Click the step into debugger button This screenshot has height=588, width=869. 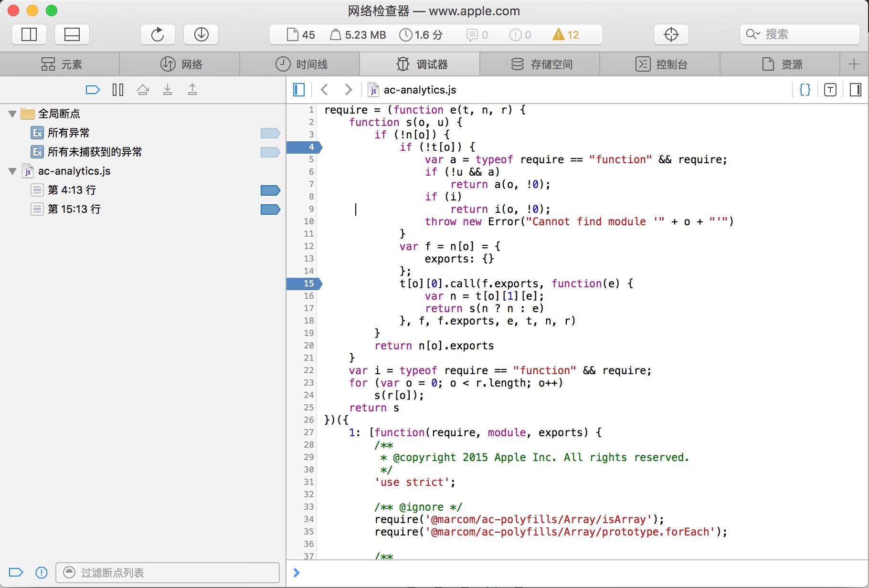tap(168, 90)
